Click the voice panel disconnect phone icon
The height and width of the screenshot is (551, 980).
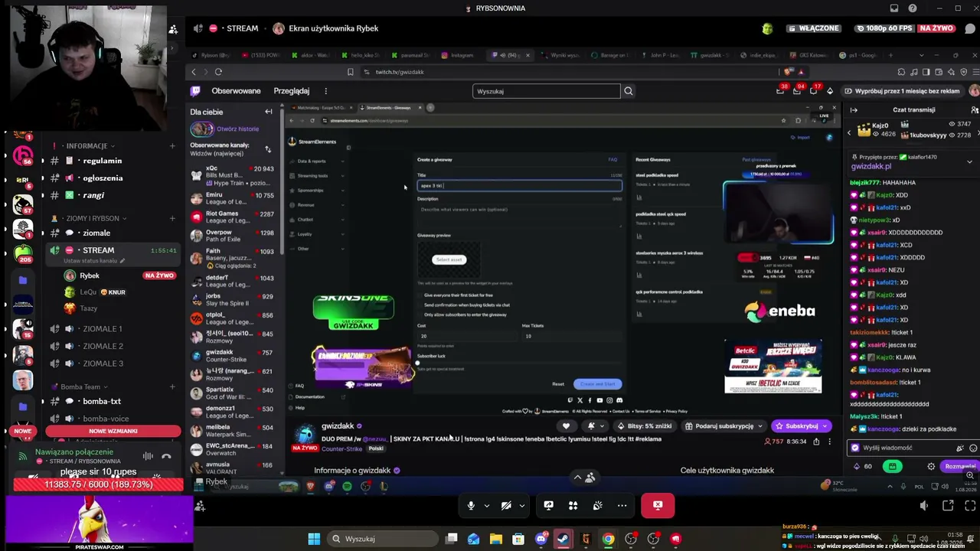tap(166, 456)
